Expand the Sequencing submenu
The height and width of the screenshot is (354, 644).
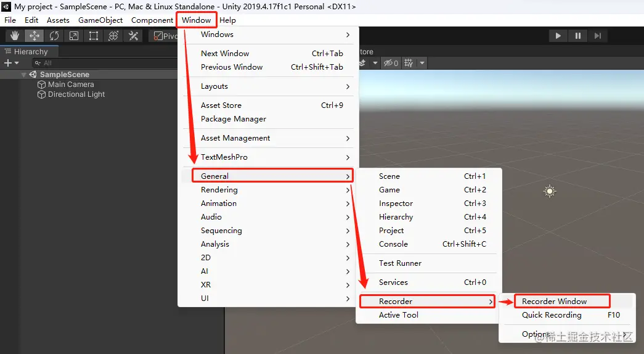click(268, 230)
